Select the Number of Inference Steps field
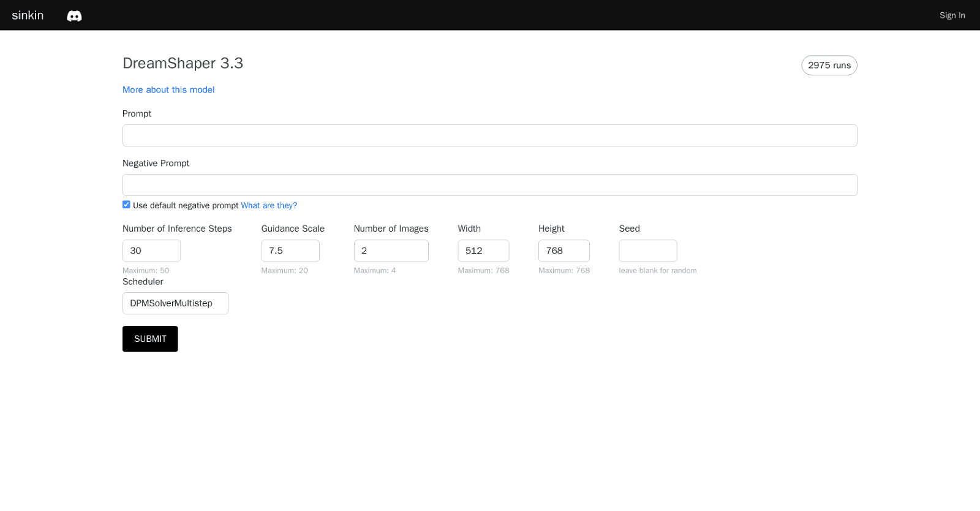The height and width of the screenshot is (511, 980). pos(151,251)
